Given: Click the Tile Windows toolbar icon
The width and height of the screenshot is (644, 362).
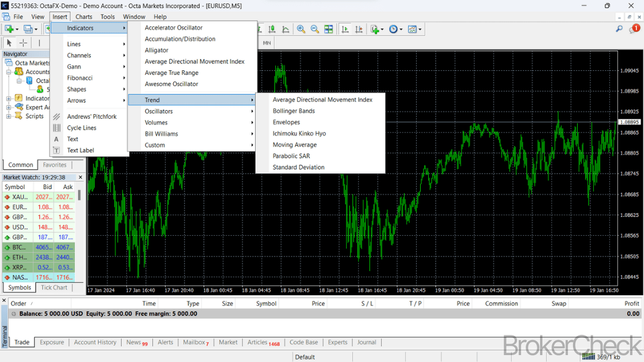Looking at the screenshot, I should [x=328, y=29].
